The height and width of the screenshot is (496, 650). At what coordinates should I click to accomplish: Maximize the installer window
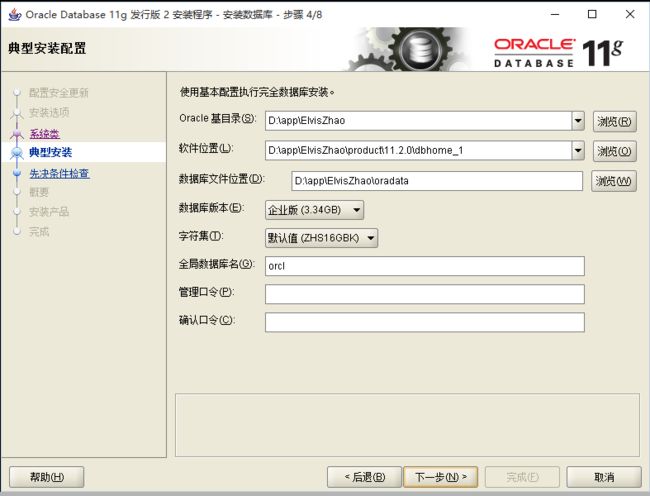coord(592,14)
